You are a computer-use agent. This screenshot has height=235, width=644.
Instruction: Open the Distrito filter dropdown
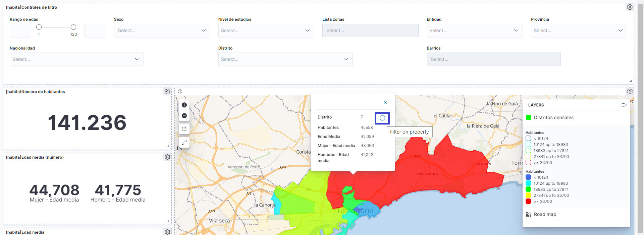coord(285,59)
